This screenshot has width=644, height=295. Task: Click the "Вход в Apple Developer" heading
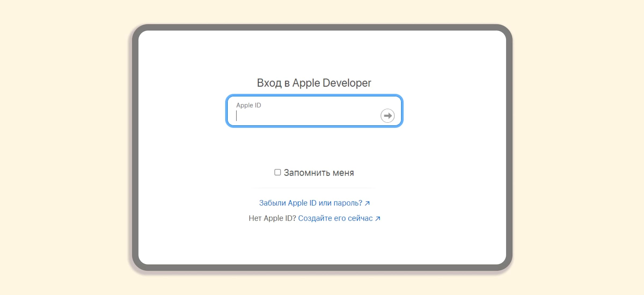point(314,83)
